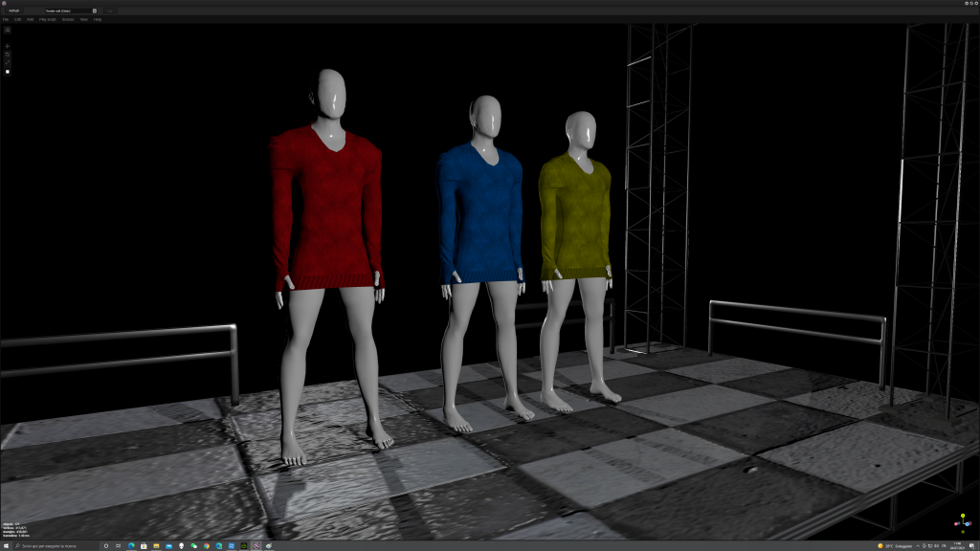Open Google Chrome from taskbar
This screenshot has height=551, width=980.
[x=207, y=546]
